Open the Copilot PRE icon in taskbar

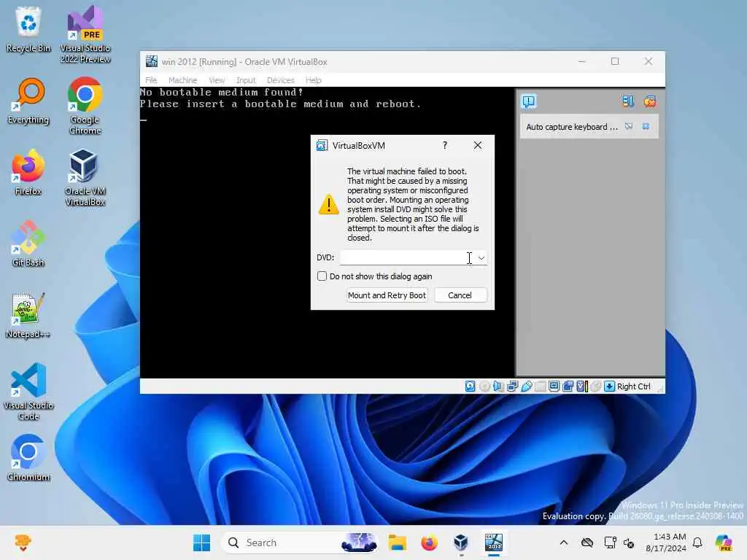point(724,542)
